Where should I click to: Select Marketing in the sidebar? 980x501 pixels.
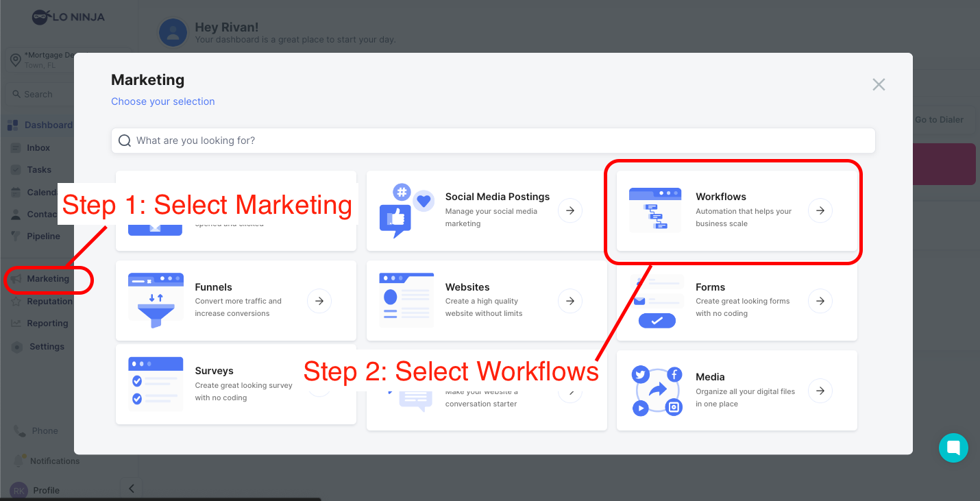pyautogui.click(x=48, y=279)
